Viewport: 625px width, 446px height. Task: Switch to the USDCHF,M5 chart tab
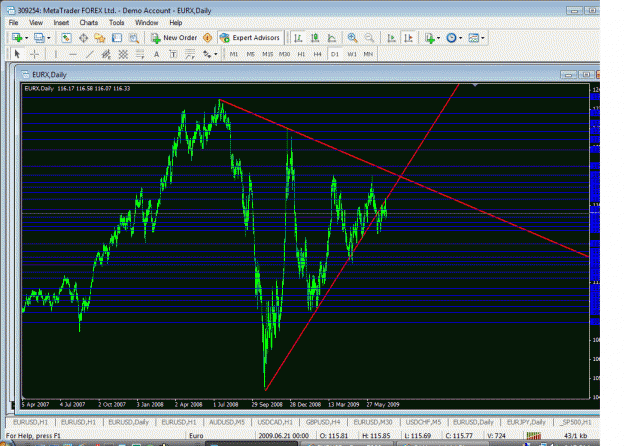click(x=423, y=422)
